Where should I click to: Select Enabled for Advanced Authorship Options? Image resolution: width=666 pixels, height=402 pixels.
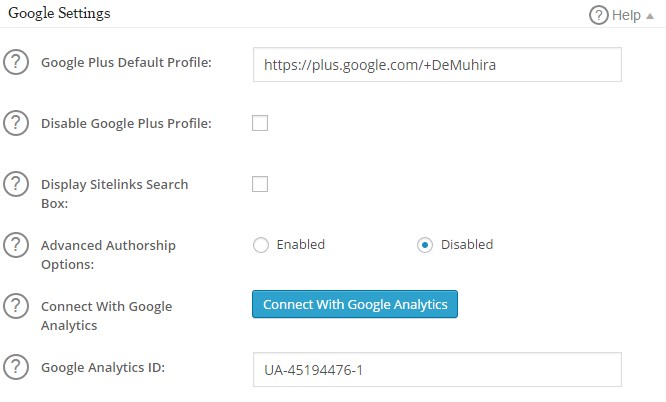pos(261,245)
